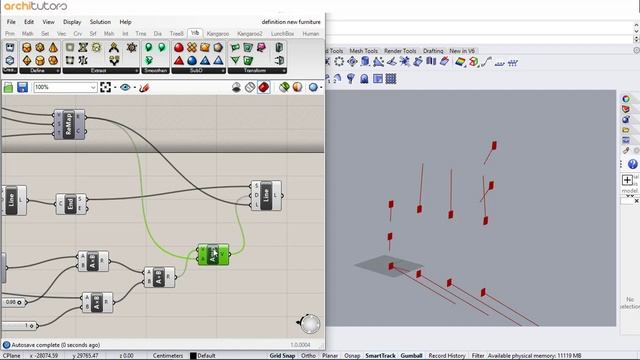Expand the zoom extents options arrow
Viewport: 640px width, 360px height.
[115, 88]
